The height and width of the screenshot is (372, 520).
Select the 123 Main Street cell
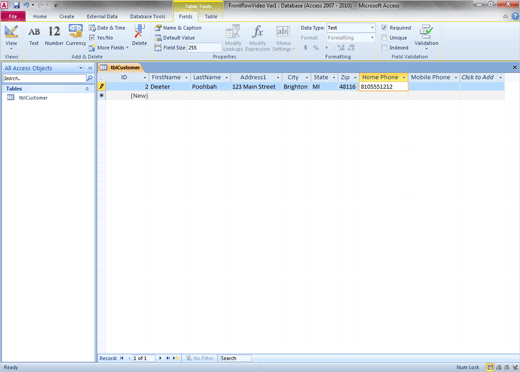pyautogui.click(x=256, y=87)
